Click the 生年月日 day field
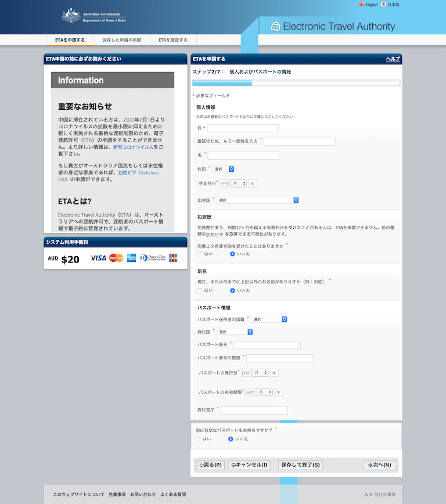Screen dimensions: 446x504 pos(224,183)
